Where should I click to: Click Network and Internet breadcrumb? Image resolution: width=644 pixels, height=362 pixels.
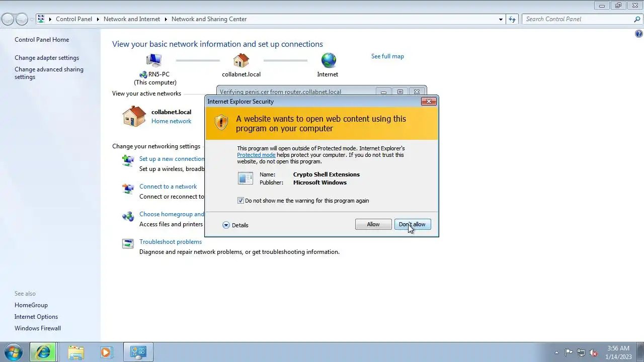pos(132,19)
